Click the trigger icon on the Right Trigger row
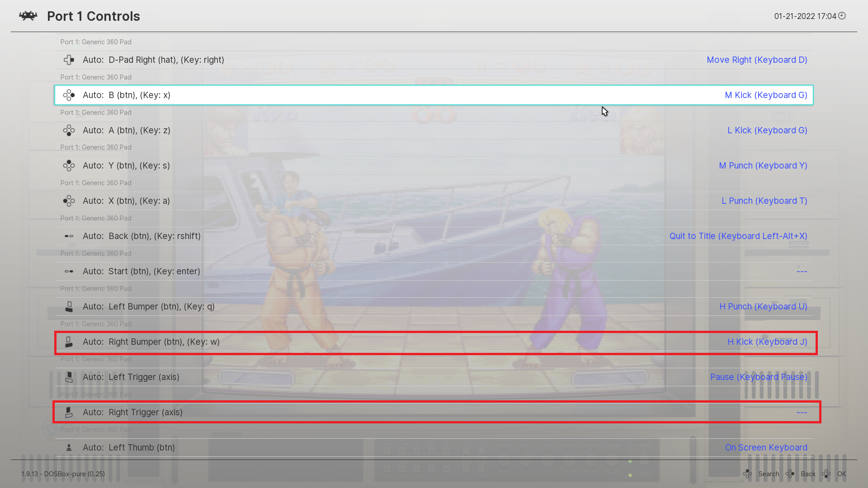Image resolution: width=868 pixels, height=488 pixels. 69,412
